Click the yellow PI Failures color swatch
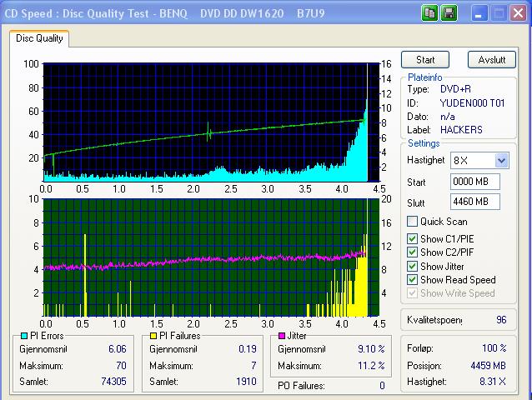This screenshot has width=532, height=400. click(153, 336)
